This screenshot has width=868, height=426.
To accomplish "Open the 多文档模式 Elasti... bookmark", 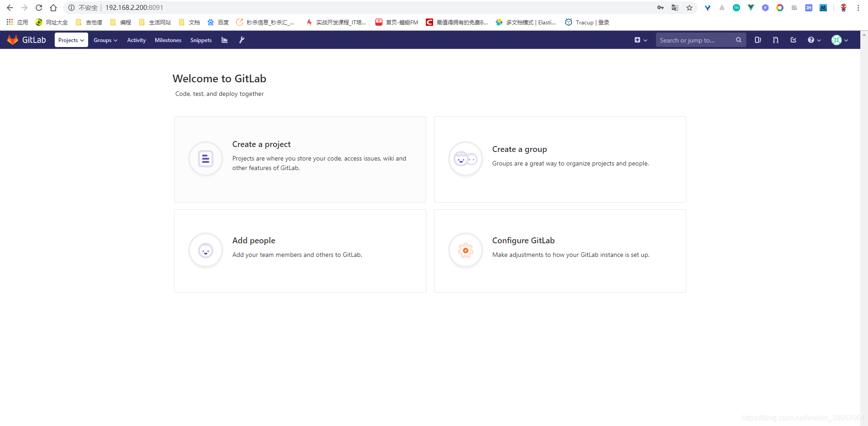I will (x=526, y=22).
